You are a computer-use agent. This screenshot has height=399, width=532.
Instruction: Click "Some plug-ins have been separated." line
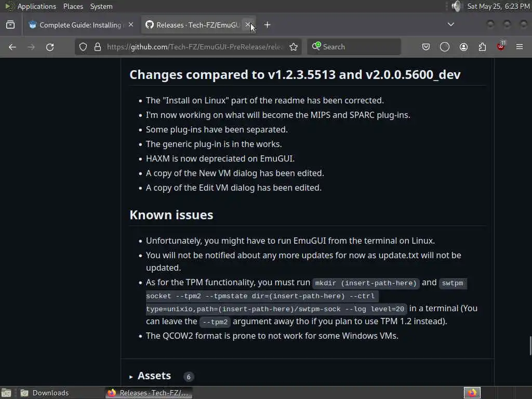point(217,129)
